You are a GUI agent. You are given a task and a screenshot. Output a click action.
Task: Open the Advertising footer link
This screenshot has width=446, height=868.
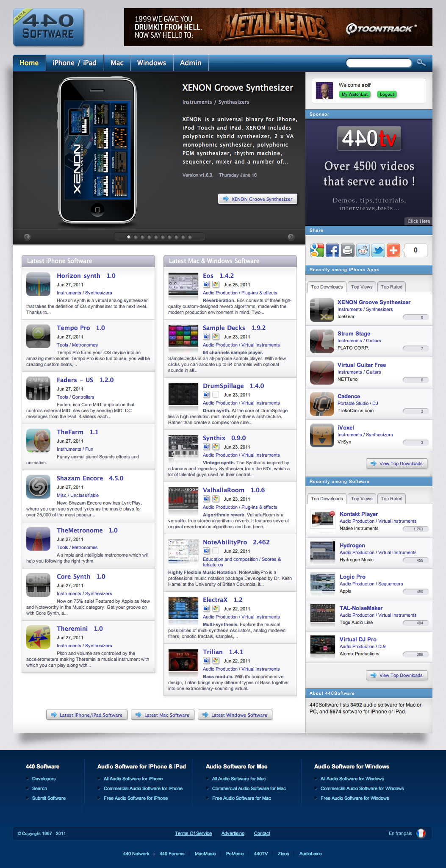pyautogui.click(x=233, y=833)
